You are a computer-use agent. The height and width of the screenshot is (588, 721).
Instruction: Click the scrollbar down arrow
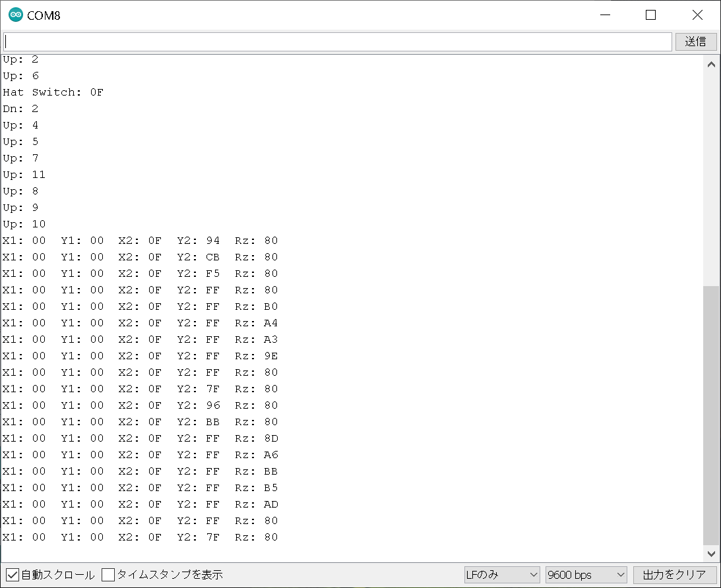tap(711, 554)
